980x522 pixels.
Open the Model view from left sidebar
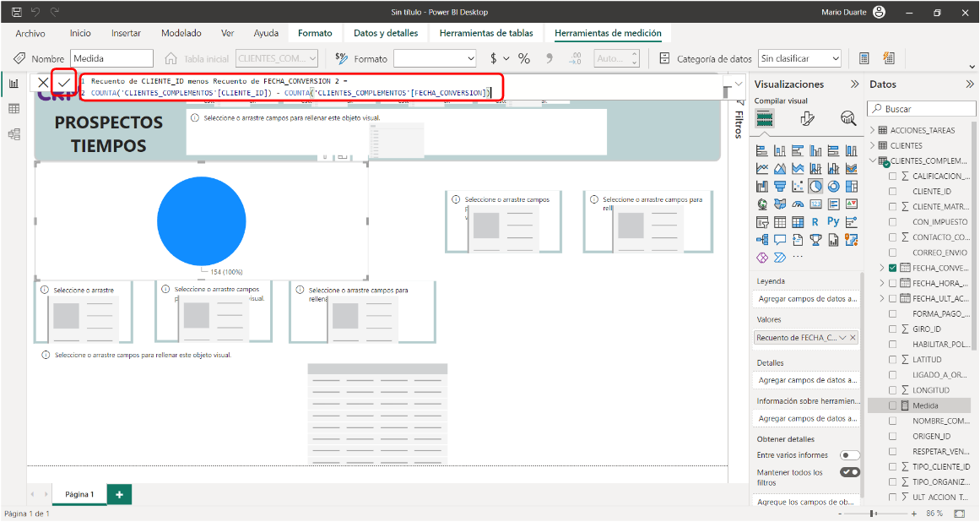click(14, 133)
